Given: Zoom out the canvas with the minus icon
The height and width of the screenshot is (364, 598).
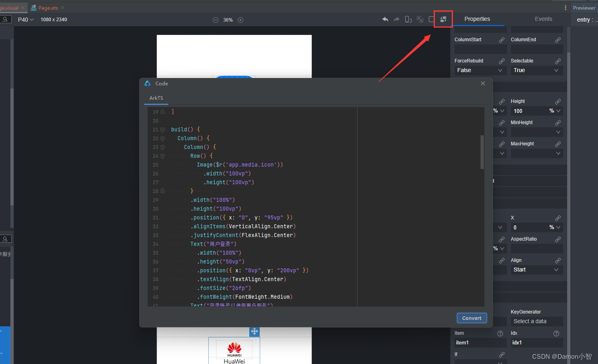Looking at the screenshot, I should click(x=216, y=20).
